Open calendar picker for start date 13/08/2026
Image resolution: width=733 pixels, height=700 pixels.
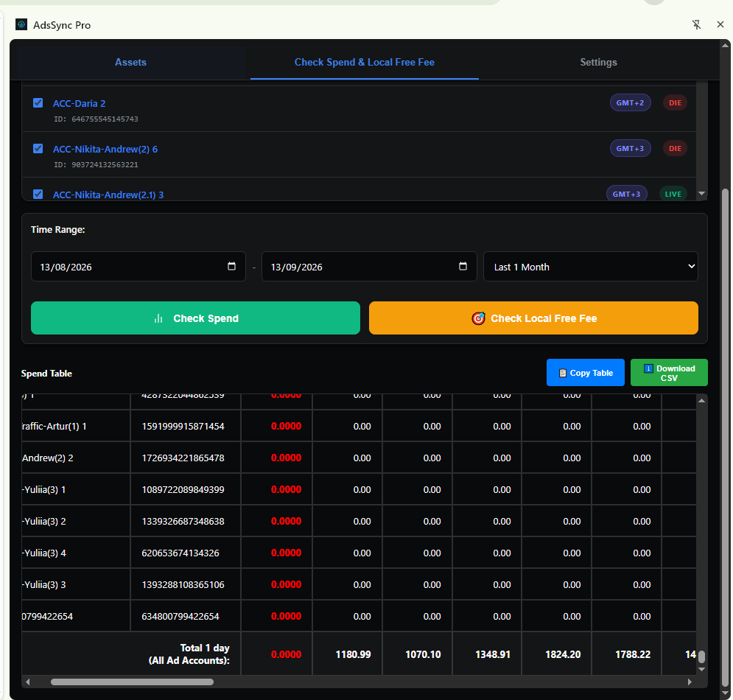point(231,266)
